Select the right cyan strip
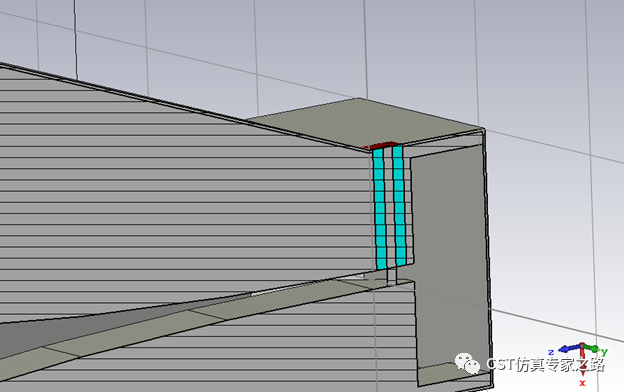This screenshot has height=392, width=624. [x=399, y=205]
